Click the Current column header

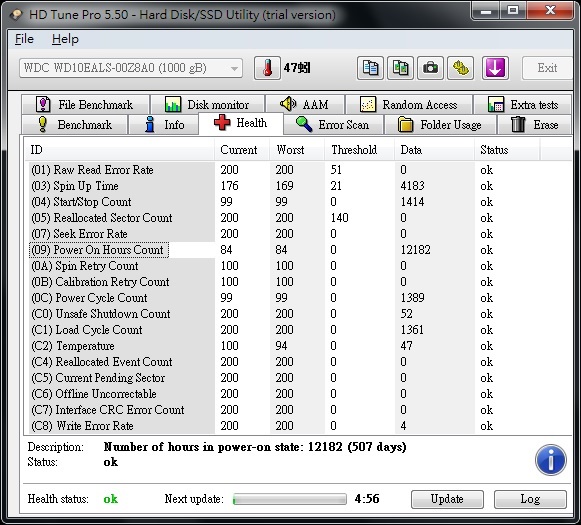tap(242, 150)
